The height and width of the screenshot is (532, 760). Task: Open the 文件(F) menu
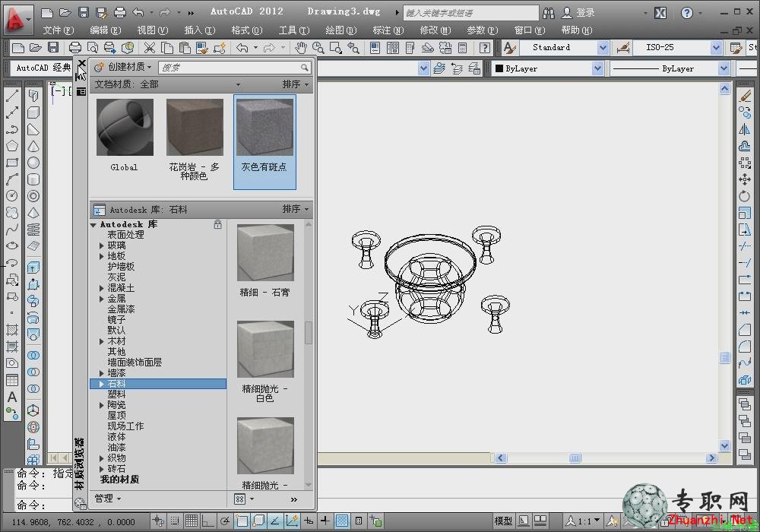pos(59,30)
